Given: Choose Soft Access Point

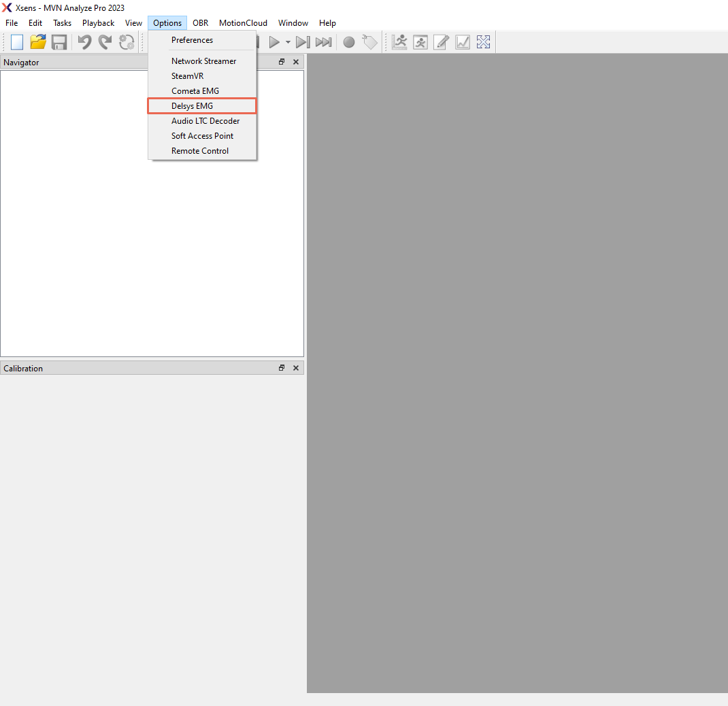Looking at the screenshot, I should coord(202,135).
